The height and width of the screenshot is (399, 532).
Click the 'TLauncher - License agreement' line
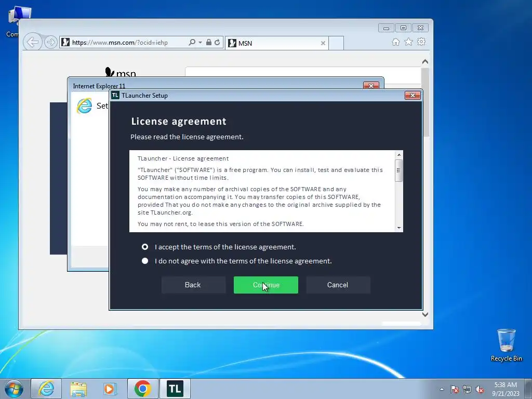[x=183, y=158]
